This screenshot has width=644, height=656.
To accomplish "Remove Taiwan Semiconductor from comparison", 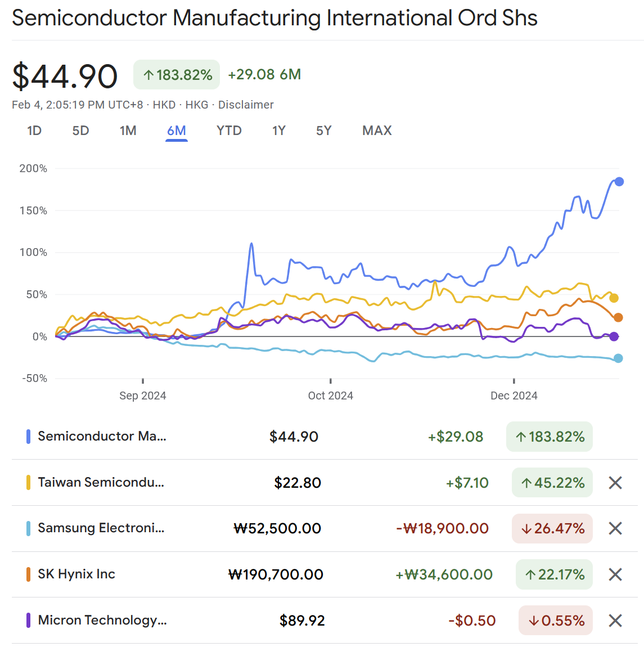I will [615, 483].
